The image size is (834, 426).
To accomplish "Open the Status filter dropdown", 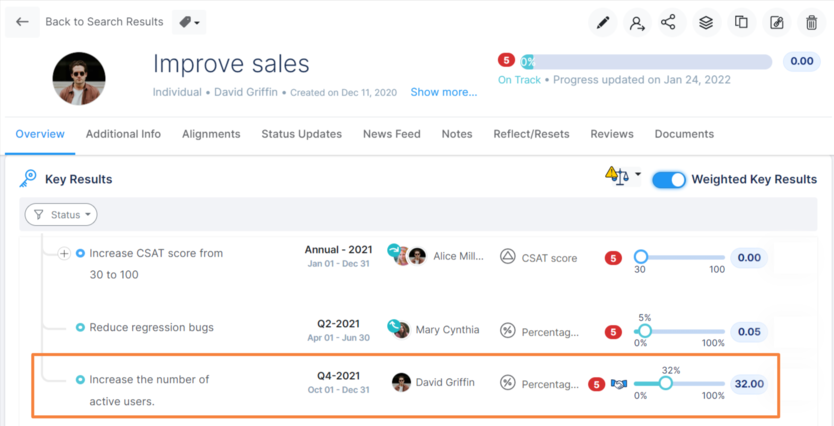I will click(61, 214).
